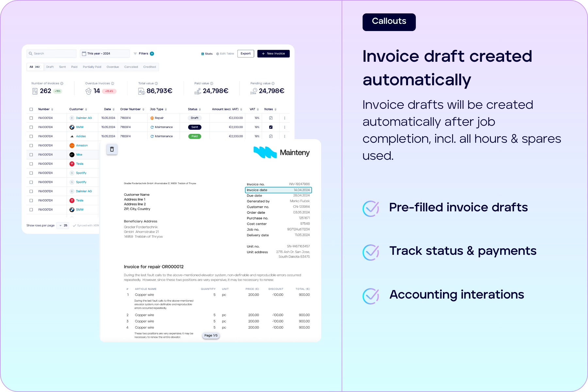588x392 pixels.
Task: Open the Amazon customer link
Action: (82, 145)
